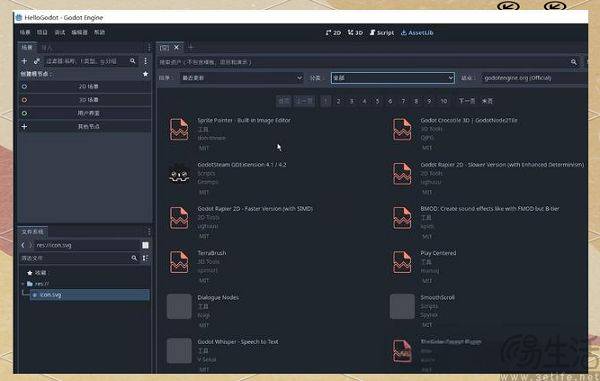Click the magnifier in asset search bar
Viewport: 600px width, 381px height.
574,62
